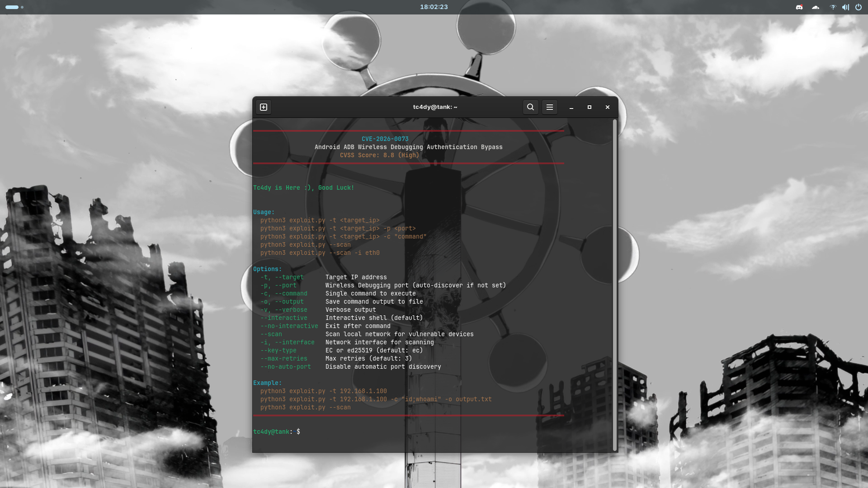Click the 'Usage:' heading

point(264,212)
